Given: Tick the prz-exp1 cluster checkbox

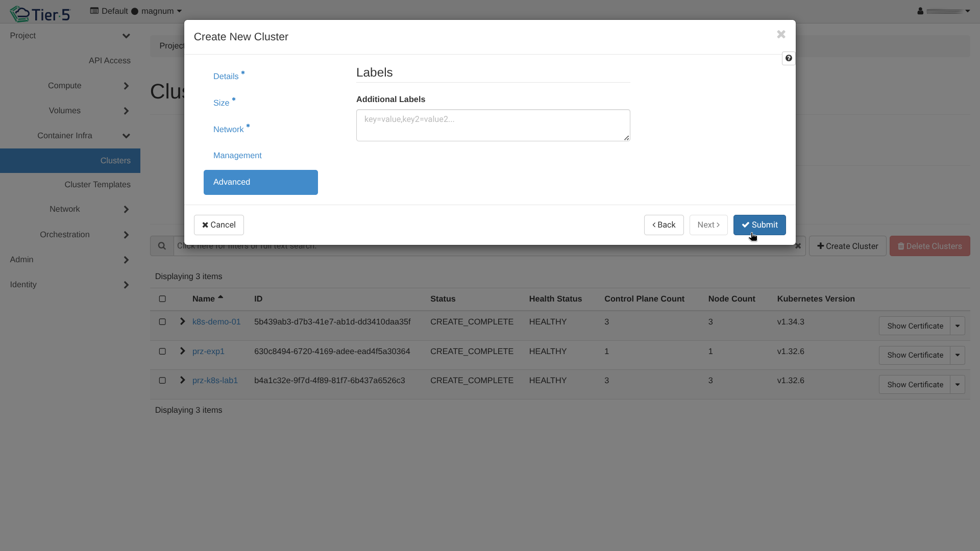Looking at the screenshot, I should point(162,352).
